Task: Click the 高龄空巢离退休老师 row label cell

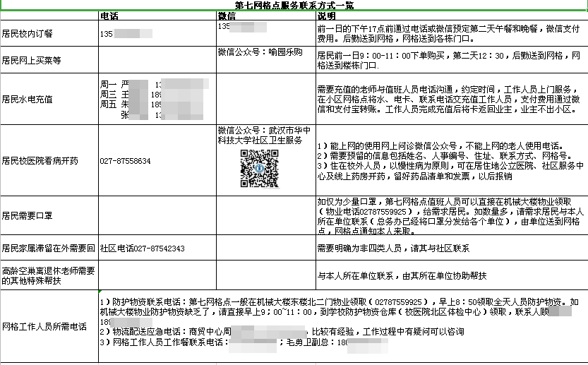Action: point(49,275)
